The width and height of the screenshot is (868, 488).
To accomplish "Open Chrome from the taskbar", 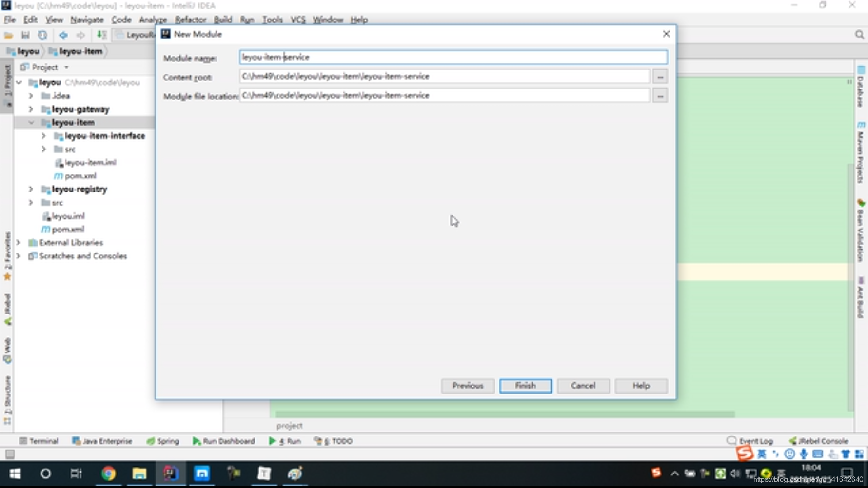I will (108, 474).
